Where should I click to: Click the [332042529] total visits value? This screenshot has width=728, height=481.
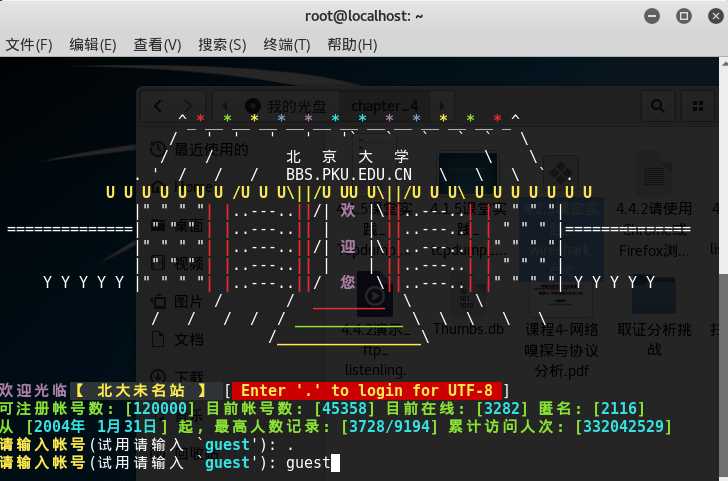coord(623,427)
